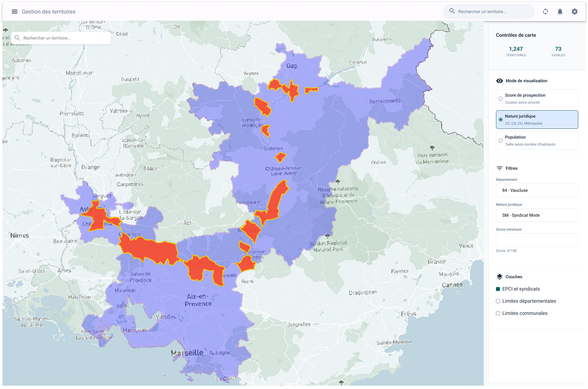Click the refresh sync icon
Screen dimensions: 588x389
545,12
